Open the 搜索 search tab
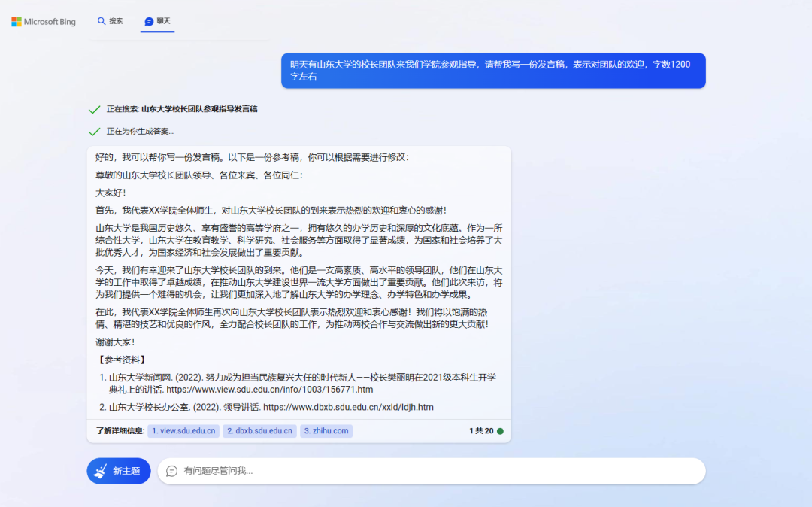This screenshot has height=507, width=812. pos(110,21)
